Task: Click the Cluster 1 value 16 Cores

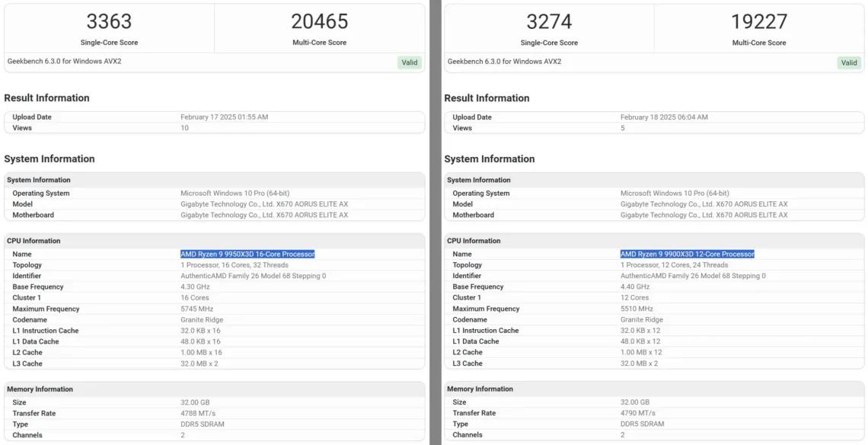Action: tap(194, 298)
